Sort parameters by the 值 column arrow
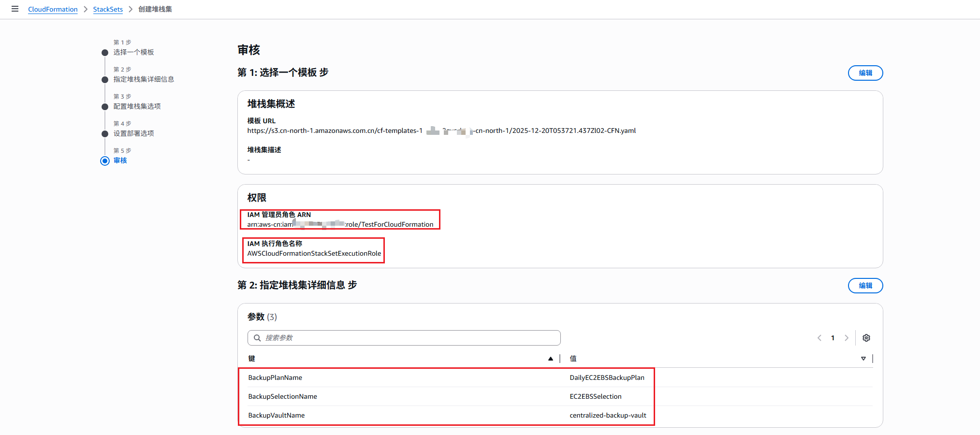Viewport: 980px width, 435px height. 863,359
